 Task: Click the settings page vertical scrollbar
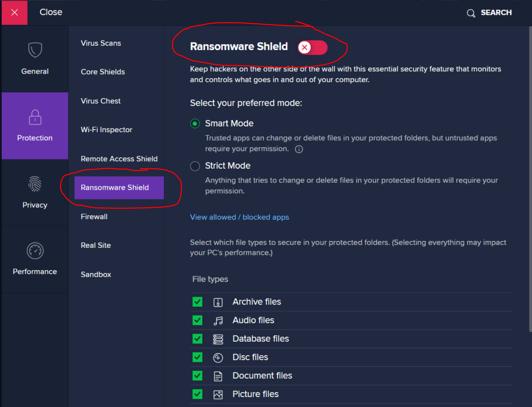[x=530, y=179]
